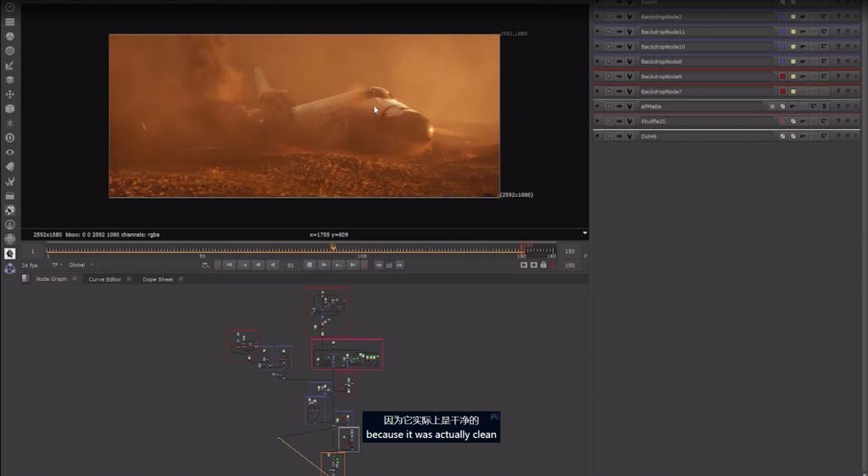Switch to the Dope Sheet tab
Screen dimensions: 868x476
click(158, 279)
